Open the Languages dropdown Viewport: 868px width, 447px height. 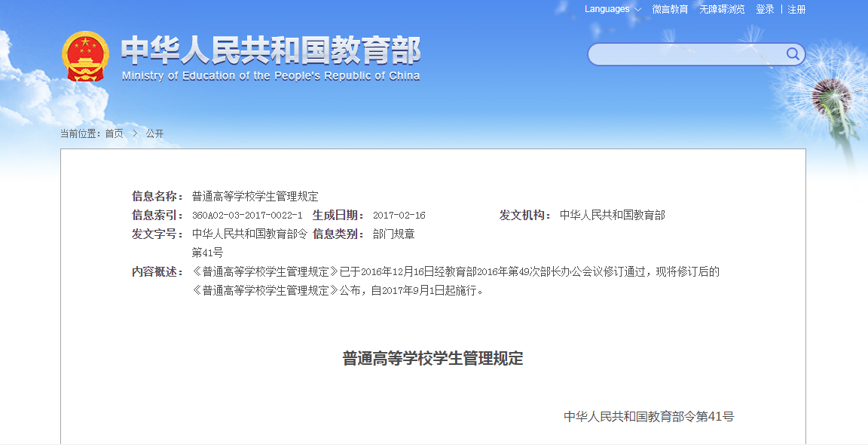pos(613,9)
